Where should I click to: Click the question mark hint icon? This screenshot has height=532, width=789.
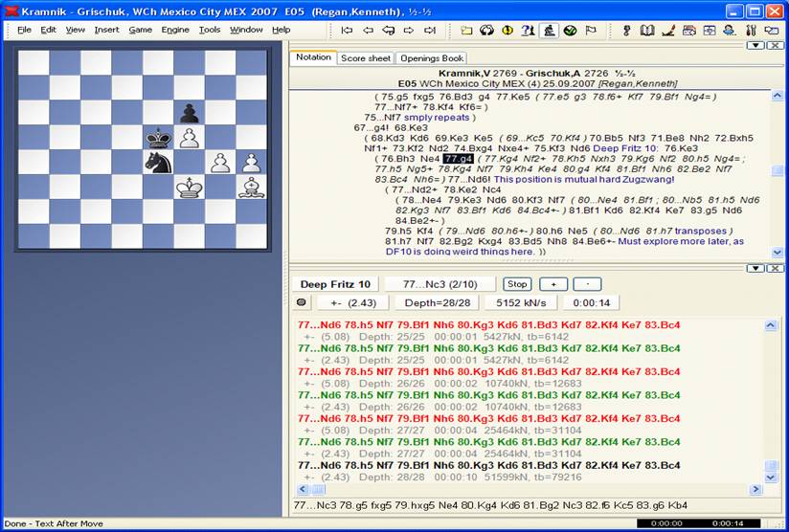coord(528,31)
